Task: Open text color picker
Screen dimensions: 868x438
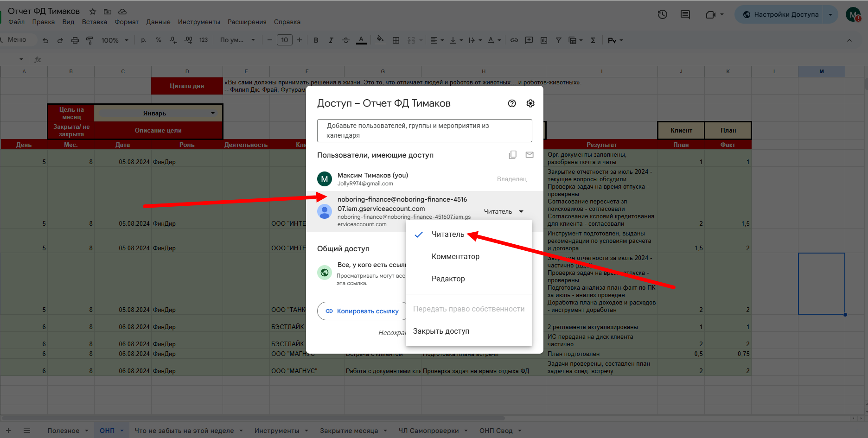Action: pyautogui.click(x=361, y=40)
